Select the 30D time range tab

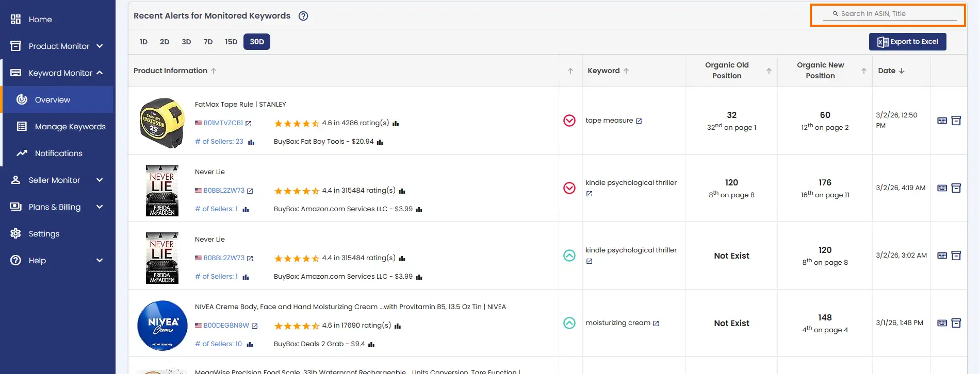[x=257, y=42]
